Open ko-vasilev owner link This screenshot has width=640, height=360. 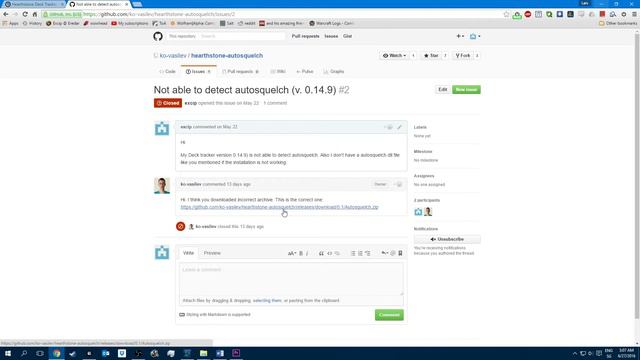click(173, 56)
